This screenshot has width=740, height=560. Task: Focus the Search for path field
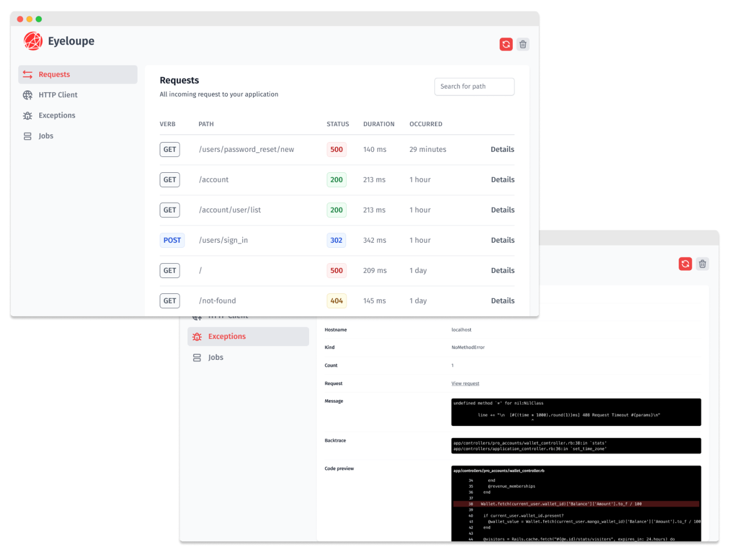click(474, 86)
